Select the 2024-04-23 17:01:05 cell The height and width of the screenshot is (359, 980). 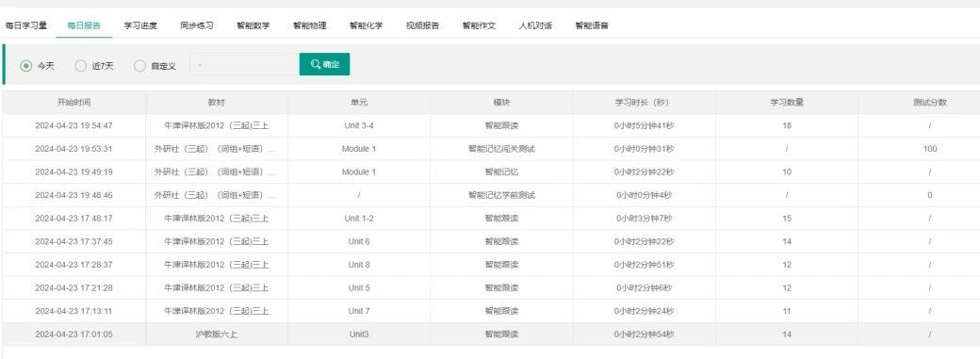click(73, 334)
